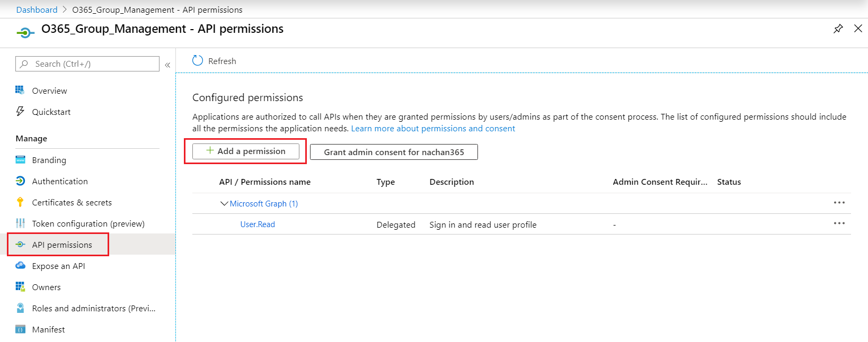The width and height of the screenshot is (868, 342).
Task: Click the Add a permission button
Action: (246, 151)
